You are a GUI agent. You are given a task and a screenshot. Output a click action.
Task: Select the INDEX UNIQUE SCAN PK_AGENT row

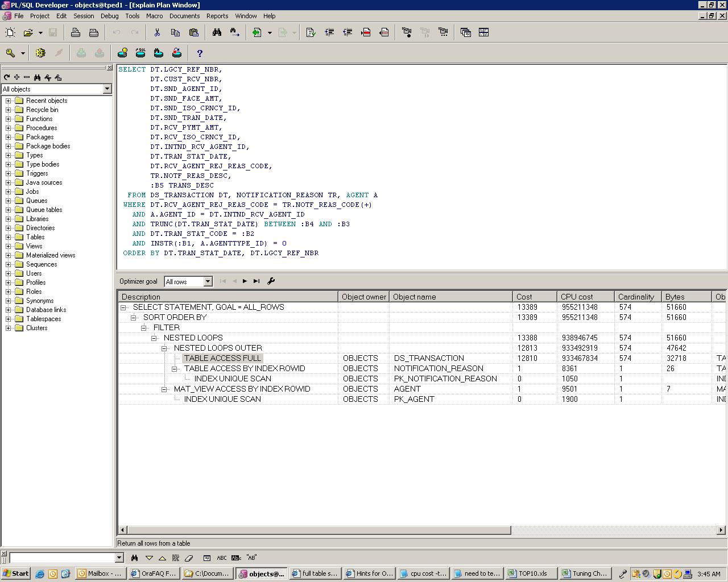[222, 400]
